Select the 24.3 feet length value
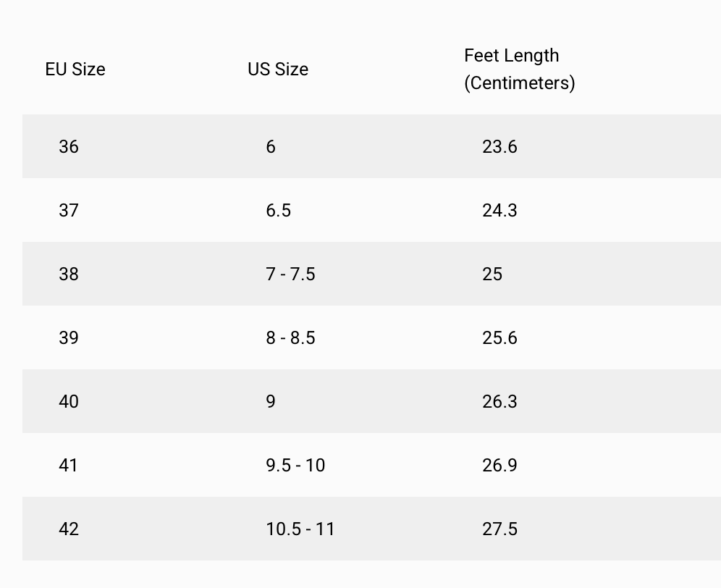The image size is (721, 588). point(499,211)
